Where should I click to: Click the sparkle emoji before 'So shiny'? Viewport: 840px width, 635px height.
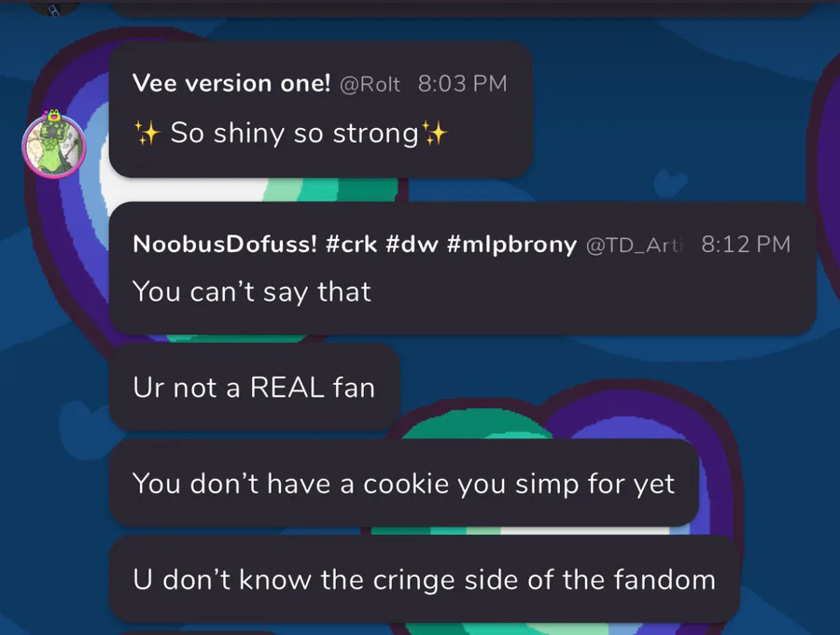[x=147, y=133]
